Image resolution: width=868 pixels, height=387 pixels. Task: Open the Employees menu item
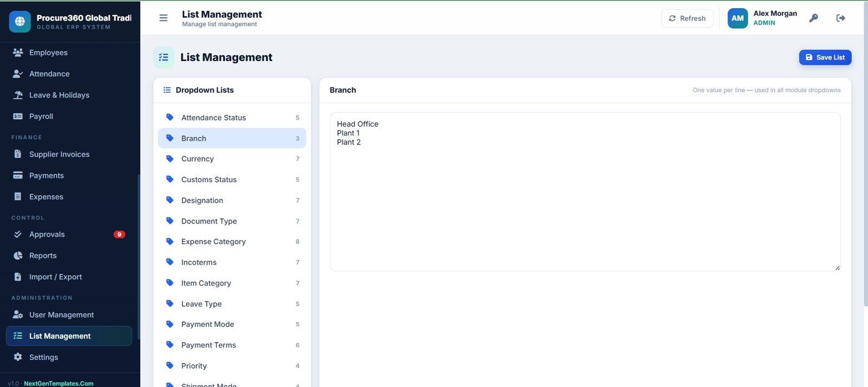[x=69, y=53]
